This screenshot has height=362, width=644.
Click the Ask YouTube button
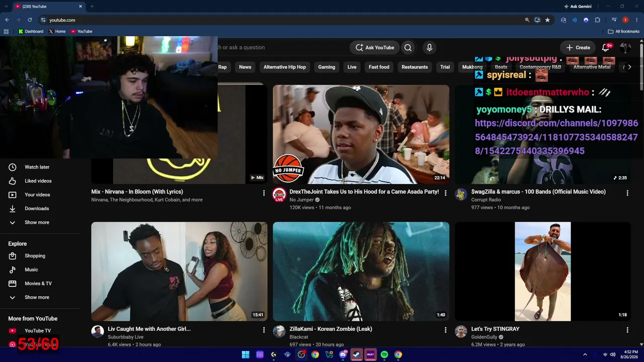[375, 48]
